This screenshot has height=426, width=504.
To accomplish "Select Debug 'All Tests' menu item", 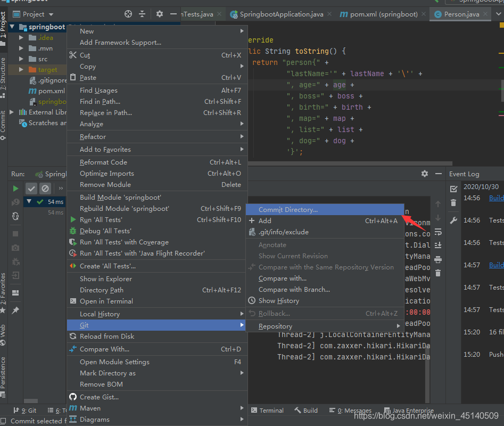I will point(157,231).
